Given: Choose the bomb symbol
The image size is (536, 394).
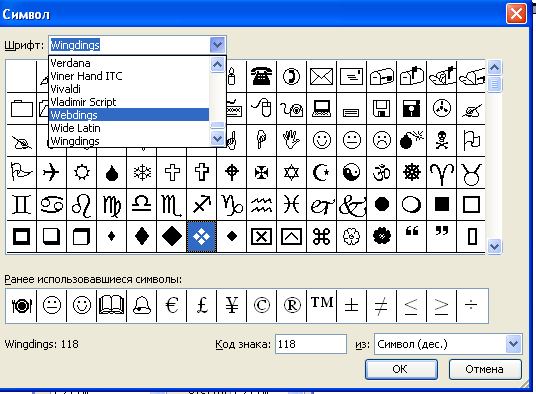Looking at the screenshot, I should pyautogui.click(x=412, y=139).
